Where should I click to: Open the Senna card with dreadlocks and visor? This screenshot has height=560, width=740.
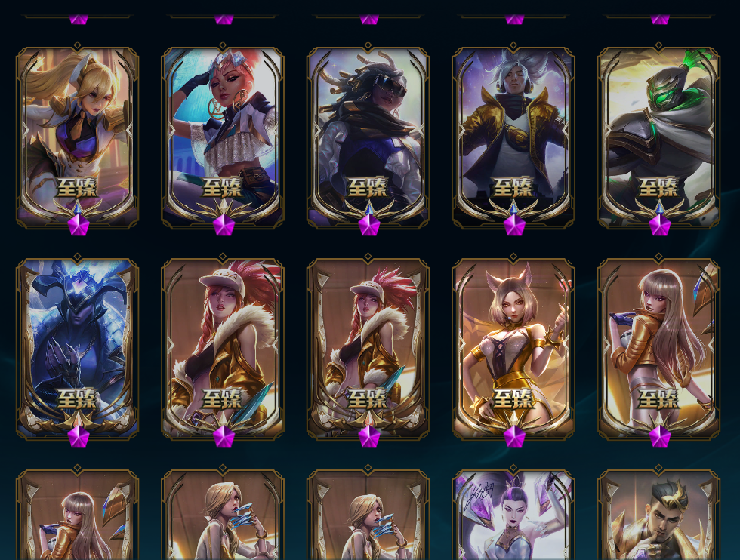[x=368, y=137]
